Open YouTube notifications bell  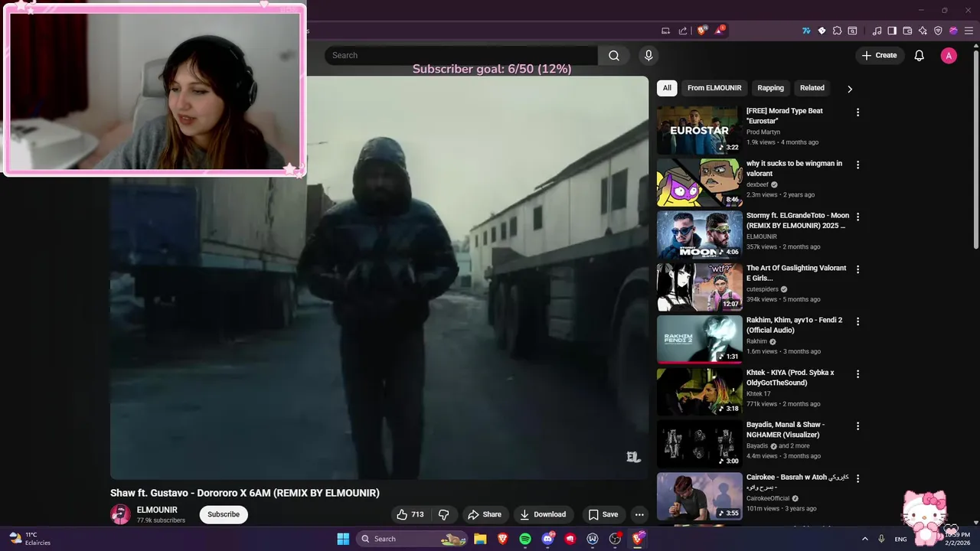[920, 55]
